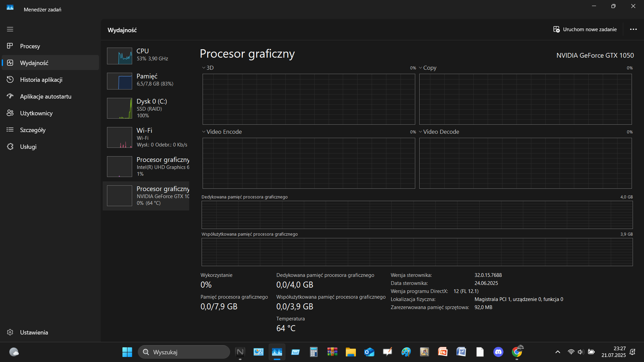Viewport: 644px width, 362px height.
Task: Open the WinRAR taskbar icon
Action: (332, 352)
